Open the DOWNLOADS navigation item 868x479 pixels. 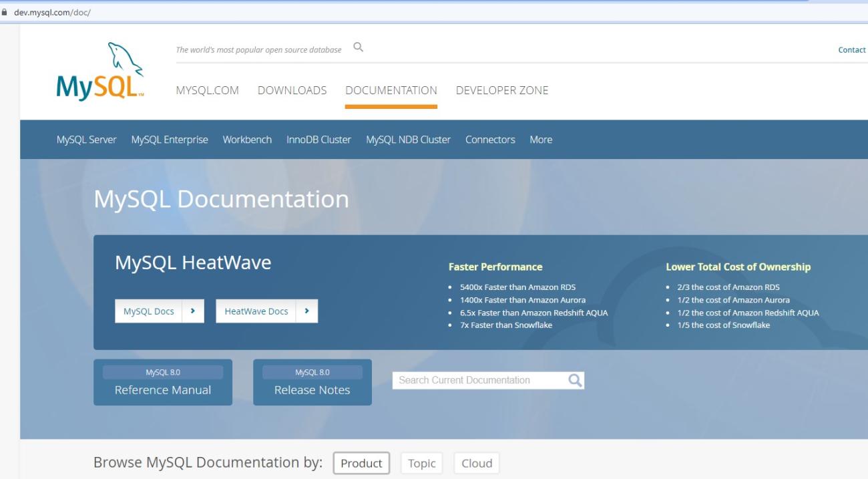292,90
